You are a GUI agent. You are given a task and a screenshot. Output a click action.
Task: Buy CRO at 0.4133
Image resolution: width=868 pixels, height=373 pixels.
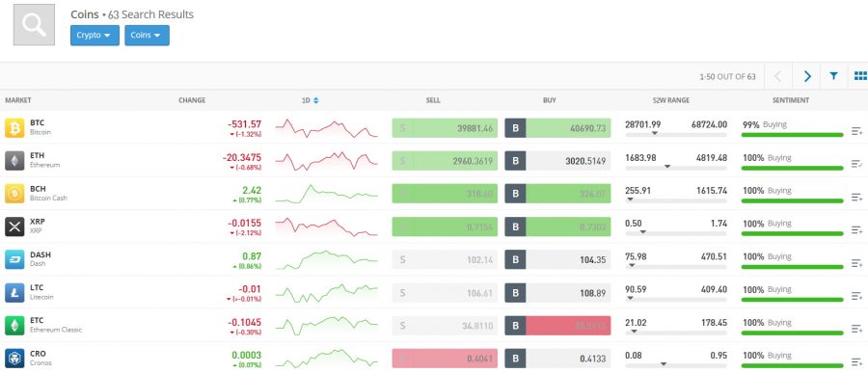pyautogui.click(x=557, y=359)
